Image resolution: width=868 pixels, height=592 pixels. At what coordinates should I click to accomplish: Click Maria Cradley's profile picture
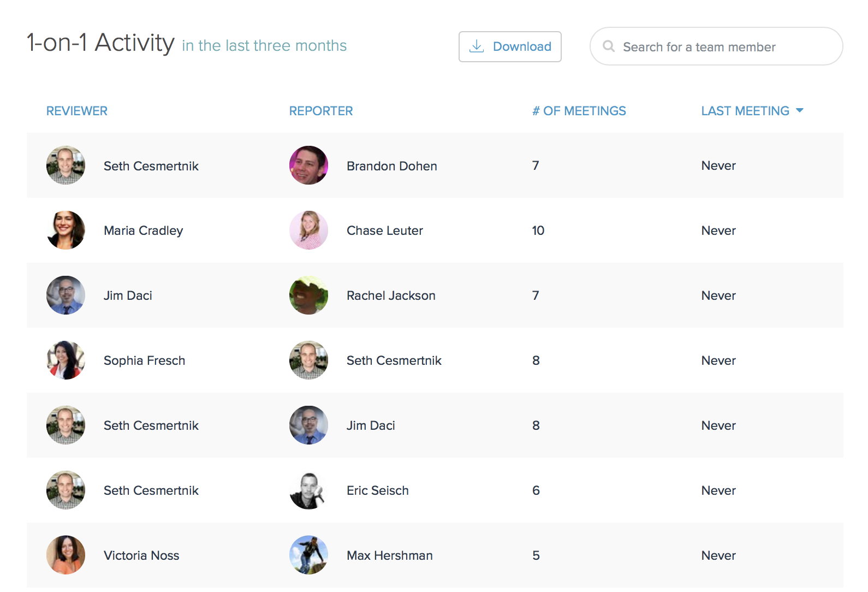click(66, 230)
